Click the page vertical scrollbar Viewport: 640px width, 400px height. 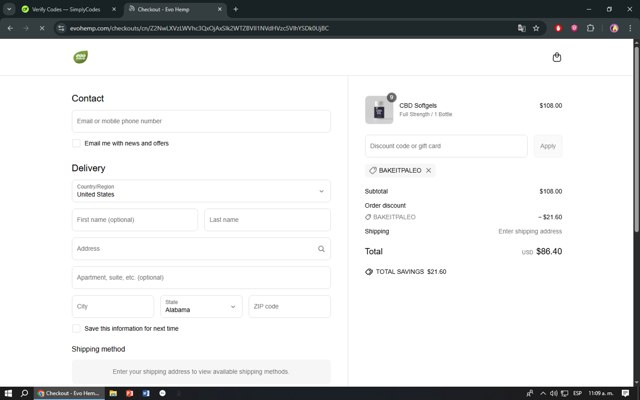click(636, 139)
